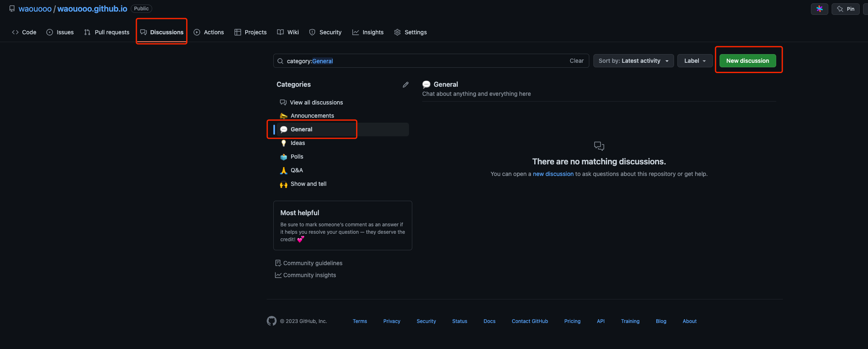868x349 pixels.
Task: Select the Discussions tab
Action: (162, 32)
